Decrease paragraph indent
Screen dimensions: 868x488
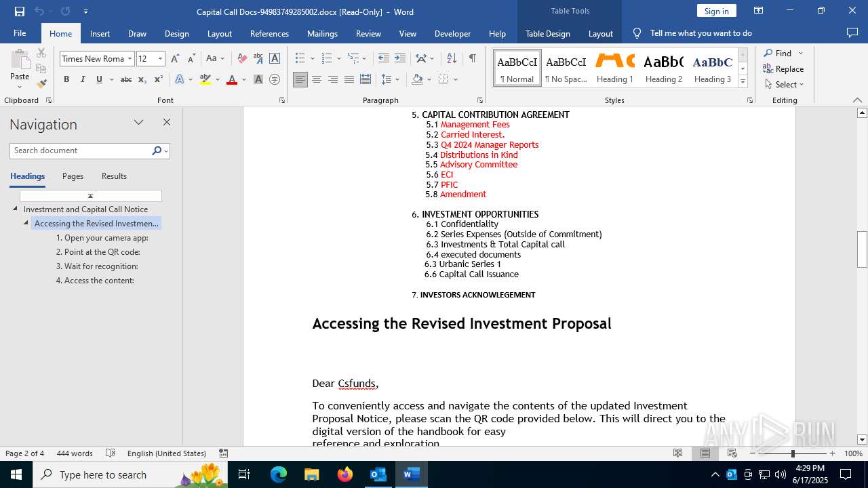(384, 59)
